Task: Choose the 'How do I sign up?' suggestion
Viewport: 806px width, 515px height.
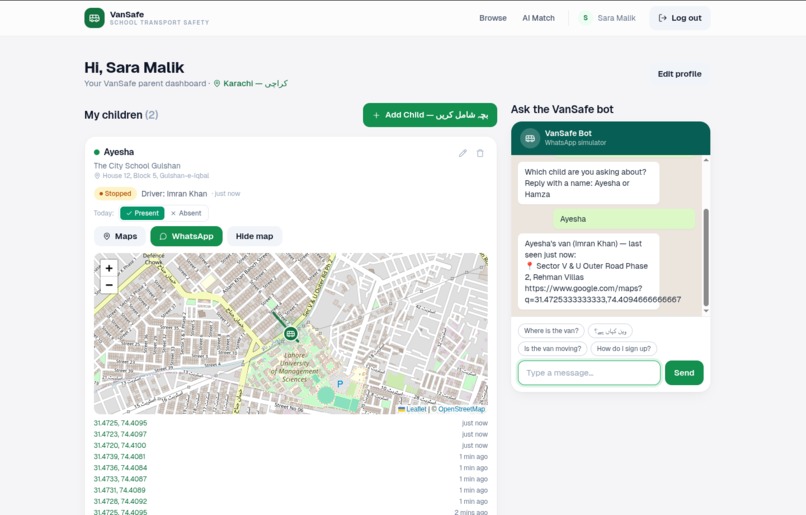Action: pos(624,348)
